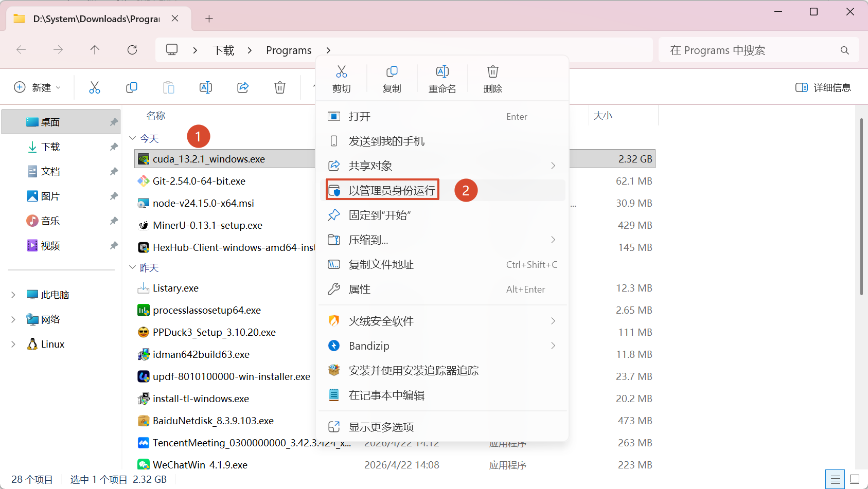Click the toolbar scissors Cut icon
Image resolution: width=868 pixels, height=489 pixels.
(95, 87)
